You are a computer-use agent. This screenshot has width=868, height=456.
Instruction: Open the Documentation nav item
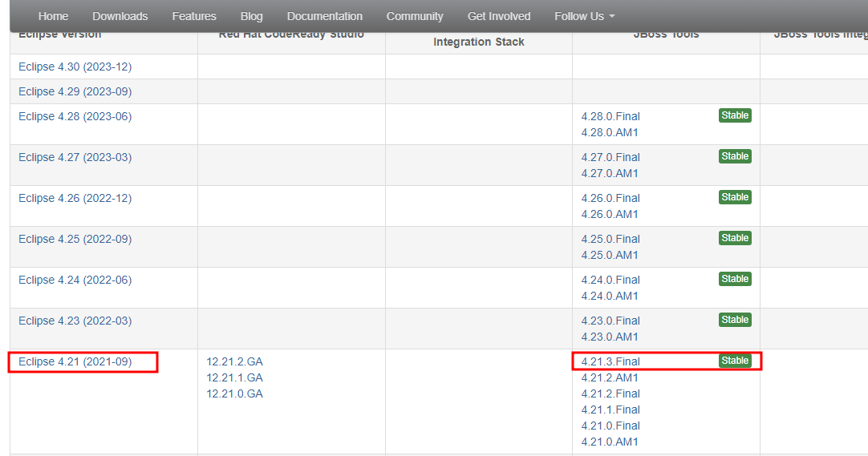[325, 17]
